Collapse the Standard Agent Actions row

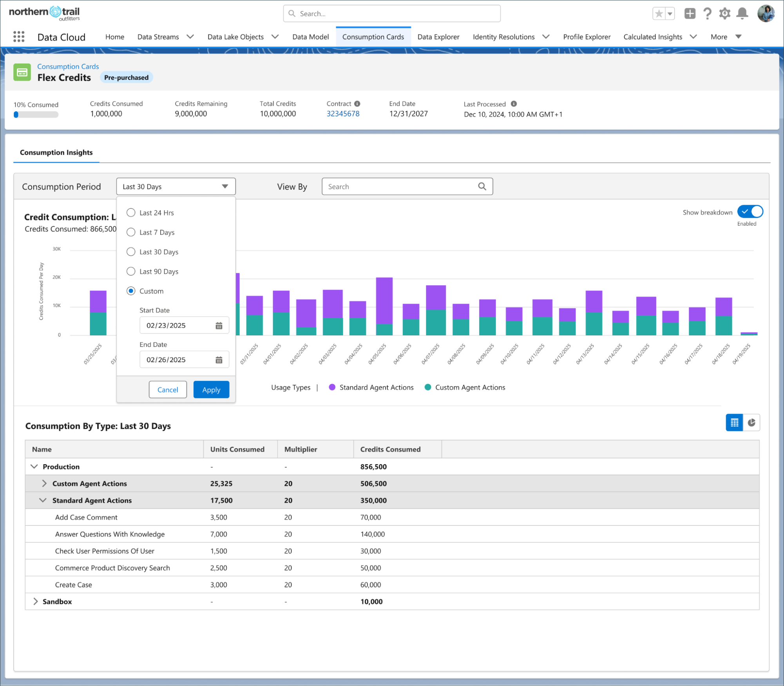(x=43, y=500)
